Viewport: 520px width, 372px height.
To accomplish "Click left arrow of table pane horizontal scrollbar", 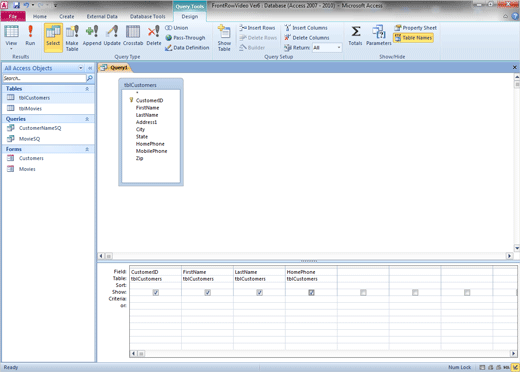I will pyautogui.click(x=101, y=256).
